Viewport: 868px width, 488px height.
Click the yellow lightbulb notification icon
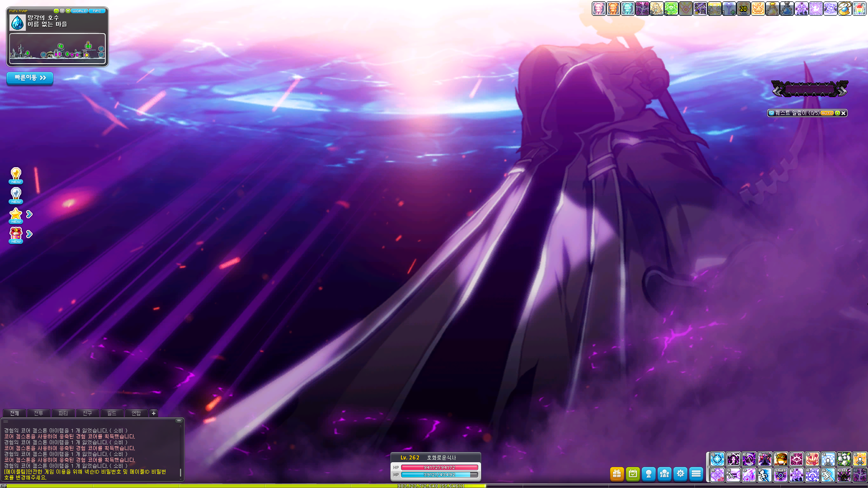[x=16, y=174]
